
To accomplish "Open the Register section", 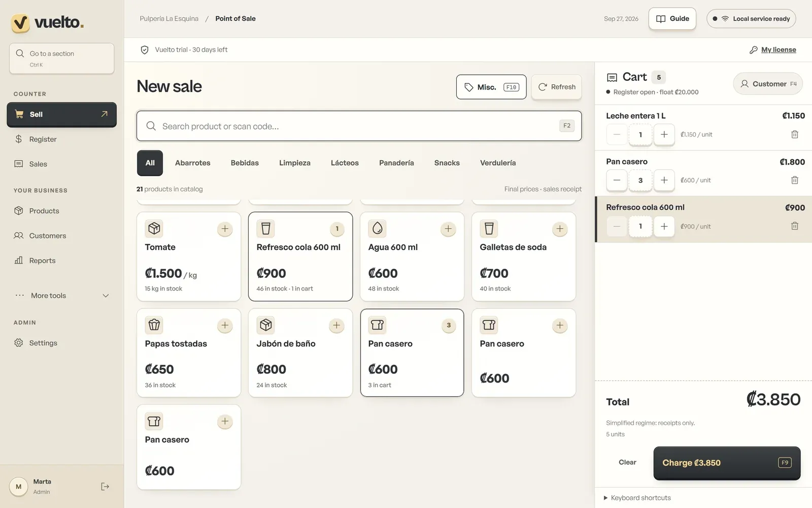I will tap(61, 139).
